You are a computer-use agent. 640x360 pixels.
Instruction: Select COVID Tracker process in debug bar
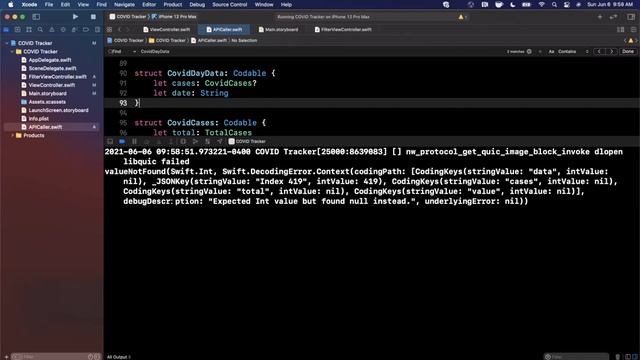click(247, 141)
